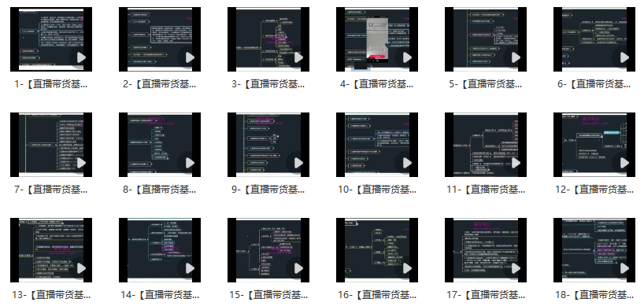Screen dimensions: 644x306
Task: Play video 9 via its play icon
Action: tap(298, 163)
